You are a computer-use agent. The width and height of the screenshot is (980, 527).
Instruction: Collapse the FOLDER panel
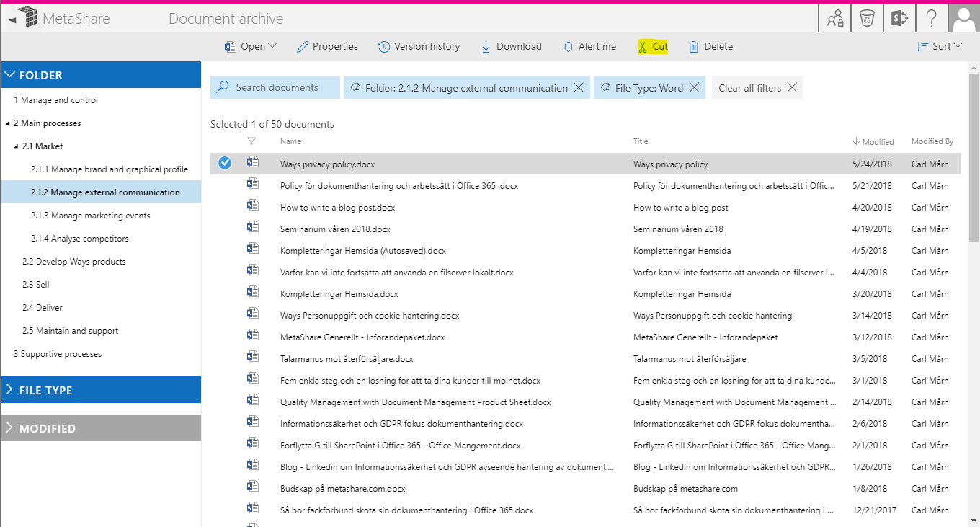101,75
